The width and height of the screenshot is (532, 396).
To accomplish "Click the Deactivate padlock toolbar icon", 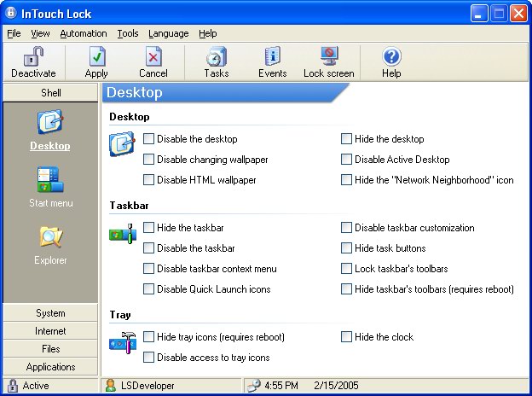I will point(33,56).
